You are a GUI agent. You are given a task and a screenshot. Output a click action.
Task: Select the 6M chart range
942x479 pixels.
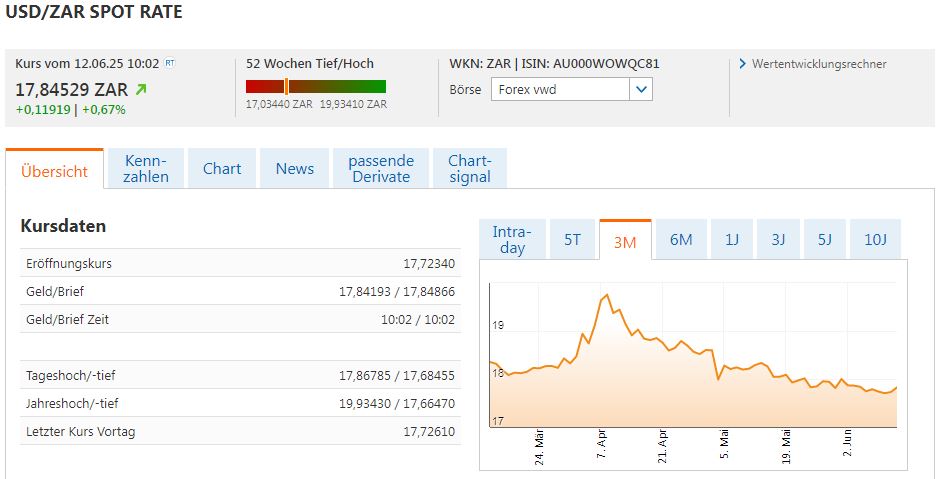tap(681, 239)
